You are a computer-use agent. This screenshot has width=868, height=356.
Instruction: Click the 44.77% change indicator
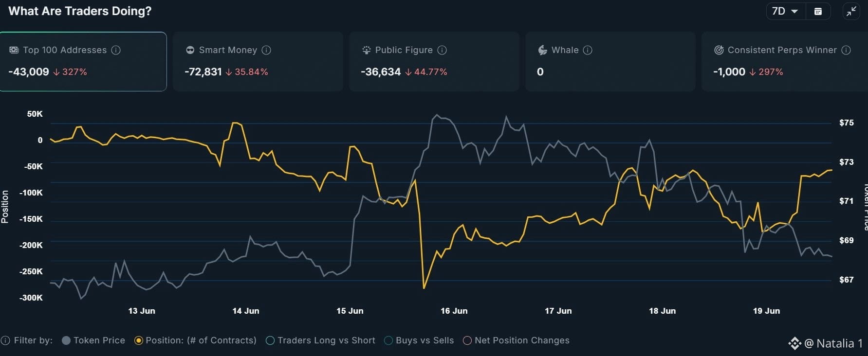point(426,72)
